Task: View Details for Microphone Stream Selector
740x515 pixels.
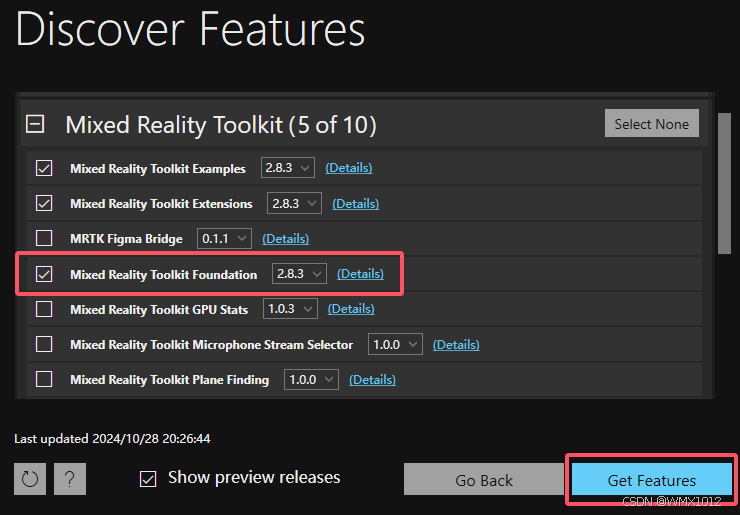Action: 456,345
